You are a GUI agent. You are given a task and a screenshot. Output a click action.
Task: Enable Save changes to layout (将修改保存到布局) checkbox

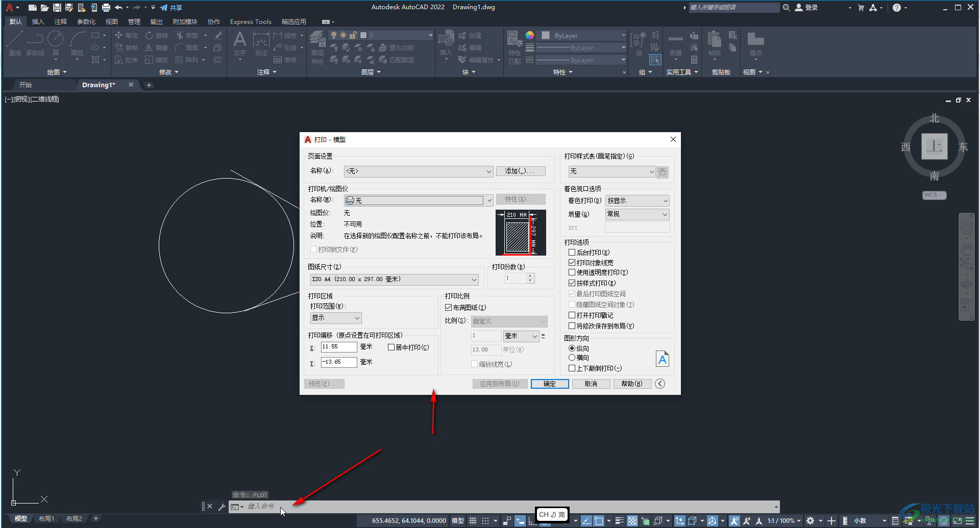pos(572,326)
